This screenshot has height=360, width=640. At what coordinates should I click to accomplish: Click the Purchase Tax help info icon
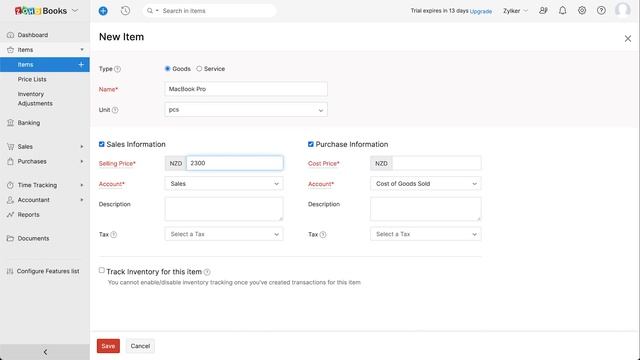[323, 234]
